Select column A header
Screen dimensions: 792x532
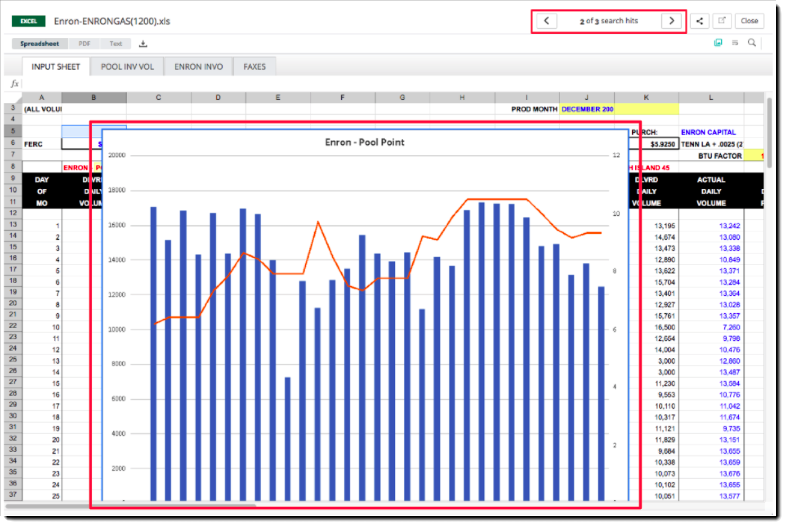(x=42, y=97)
